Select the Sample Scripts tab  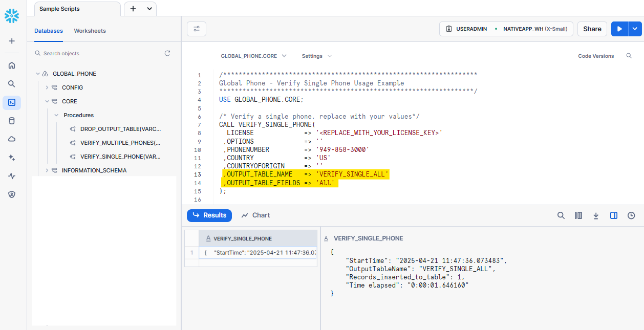77,9
